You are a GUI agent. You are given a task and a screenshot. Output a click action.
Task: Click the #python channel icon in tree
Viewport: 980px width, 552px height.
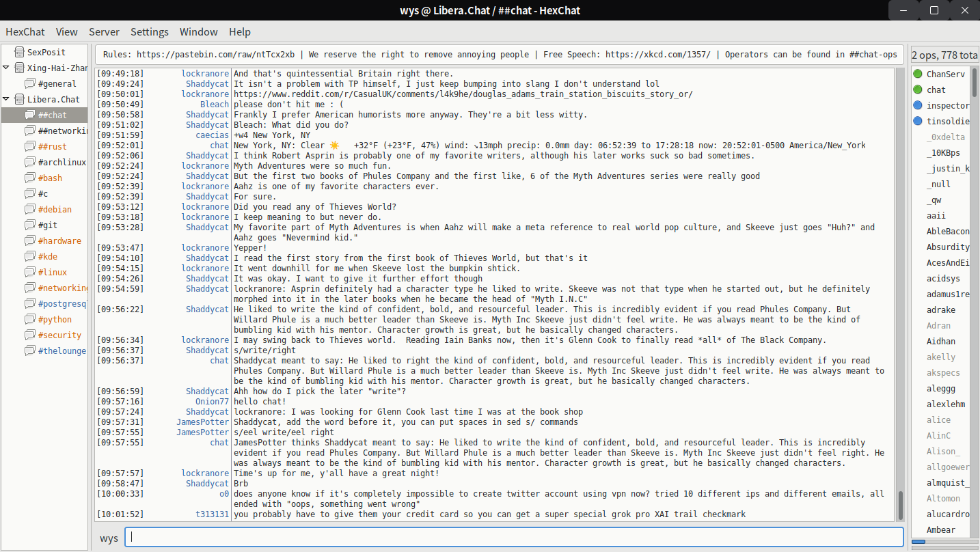tap(30, 320)
